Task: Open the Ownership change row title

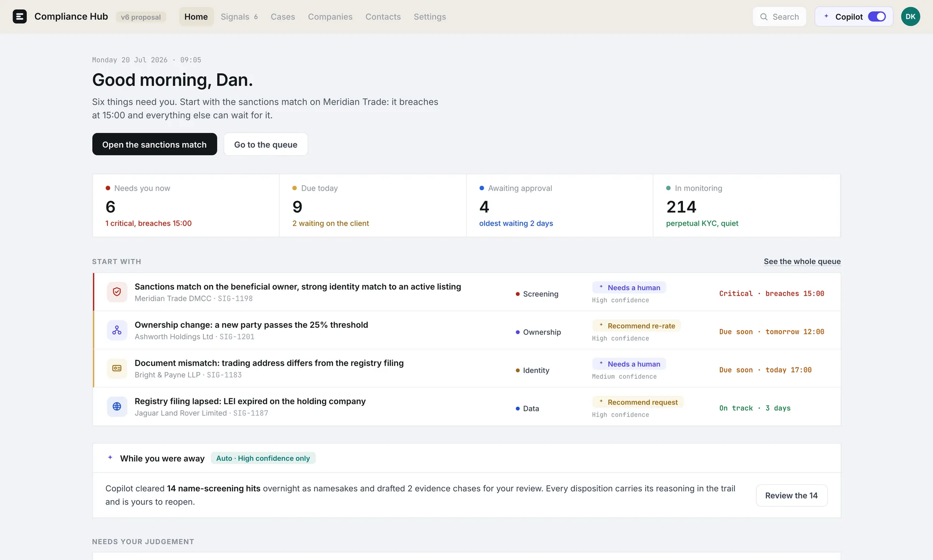Action: (251, 325)
